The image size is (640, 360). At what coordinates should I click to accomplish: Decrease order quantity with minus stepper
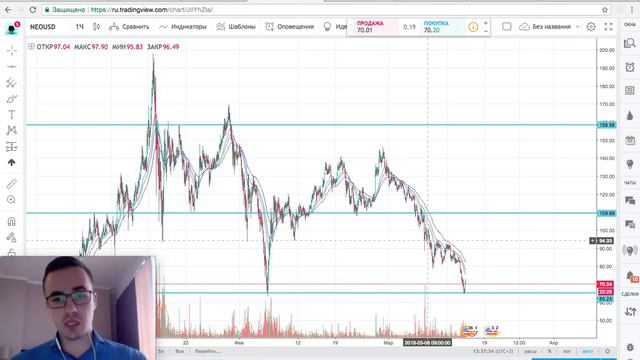486,31
